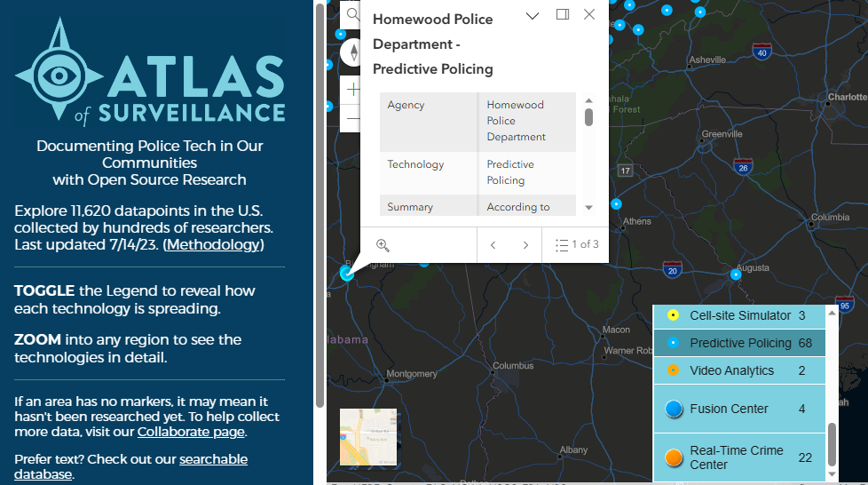
Task: Click the Macon city label
Action: 616,330
